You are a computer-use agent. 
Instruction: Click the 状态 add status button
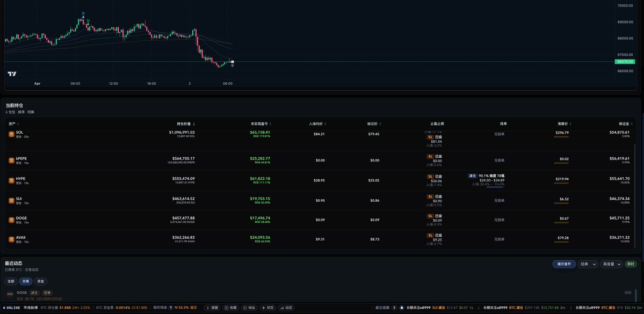(x=268, y=308)
